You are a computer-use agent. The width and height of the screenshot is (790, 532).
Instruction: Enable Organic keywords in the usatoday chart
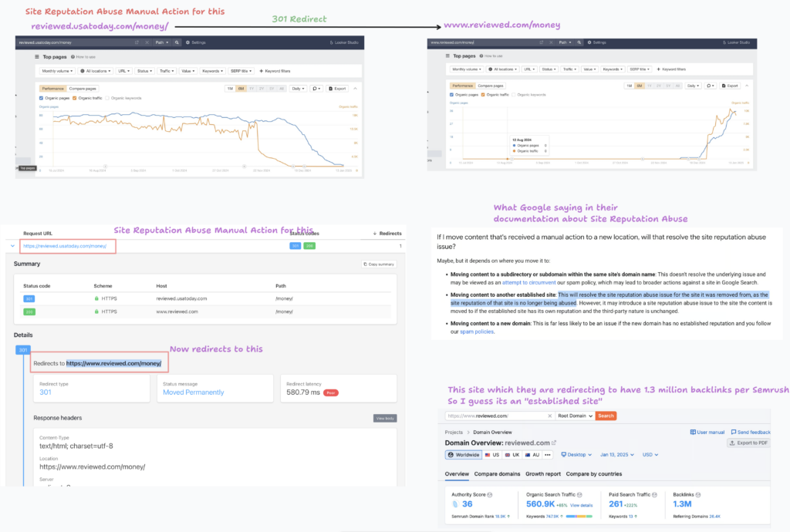pos(109,98)
